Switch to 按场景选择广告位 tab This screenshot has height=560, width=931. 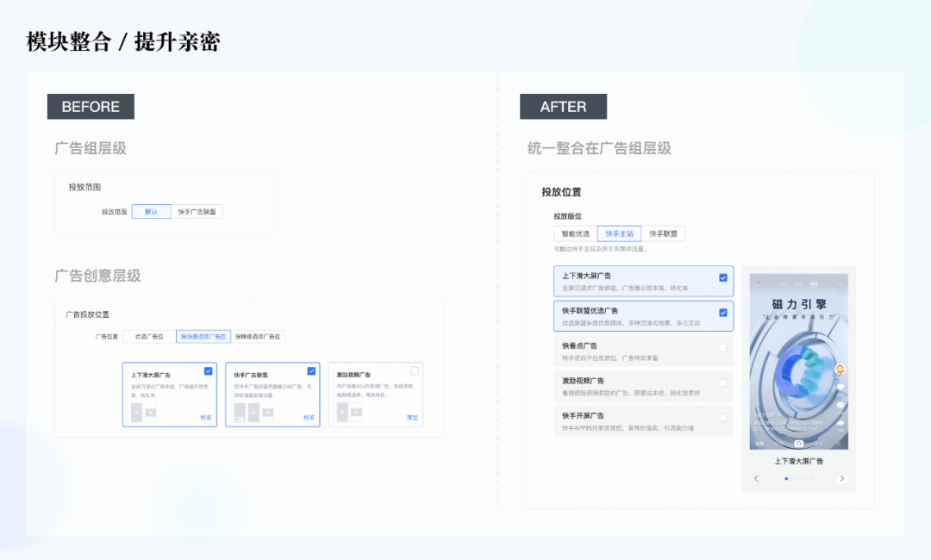tap(203, 336)
